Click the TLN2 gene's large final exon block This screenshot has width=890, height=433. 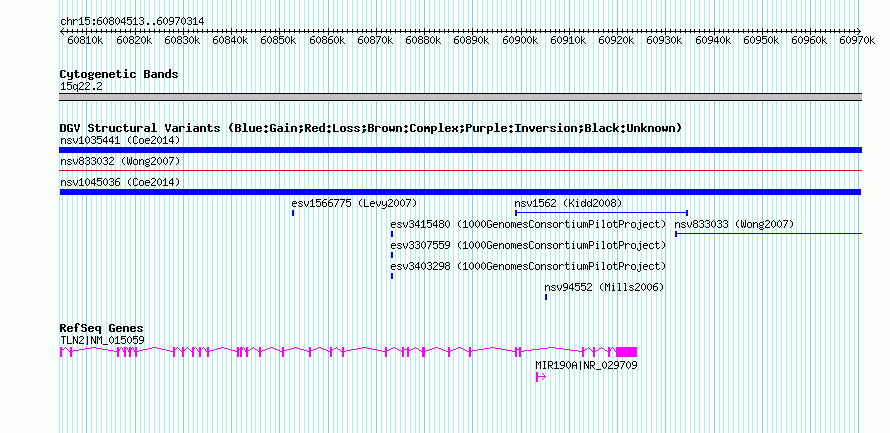click(x=627, y=352)
